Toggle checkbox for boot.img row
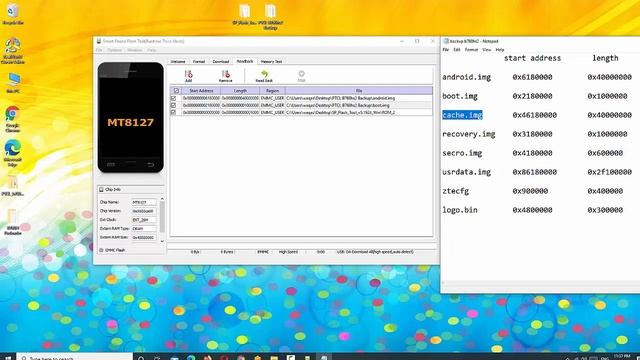This screenshot has height=360, width=640. (173, 105)
